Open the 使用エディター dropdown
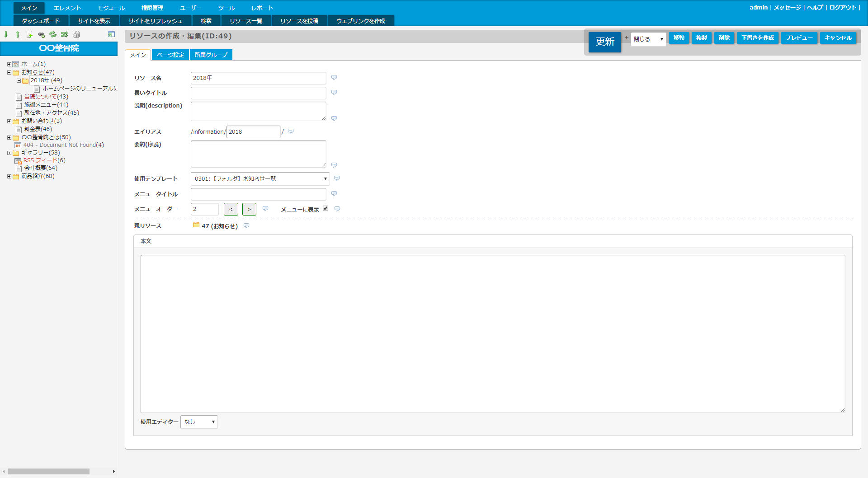The image size is (868, 478). coord(199,422)
